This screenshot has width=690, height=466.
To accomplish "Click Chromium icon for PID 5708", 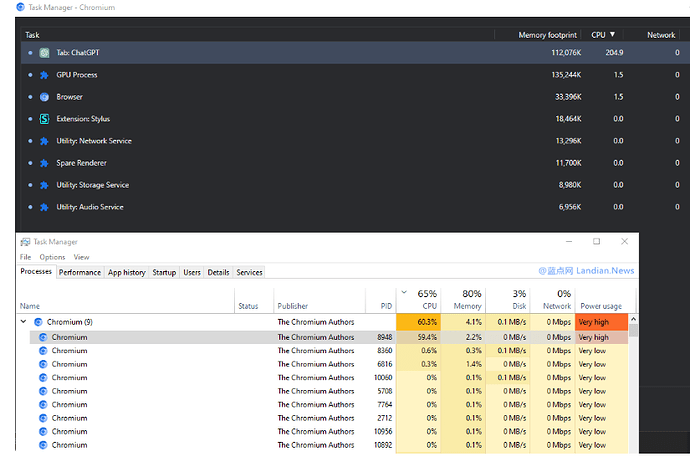I will (x=43, y=391).
